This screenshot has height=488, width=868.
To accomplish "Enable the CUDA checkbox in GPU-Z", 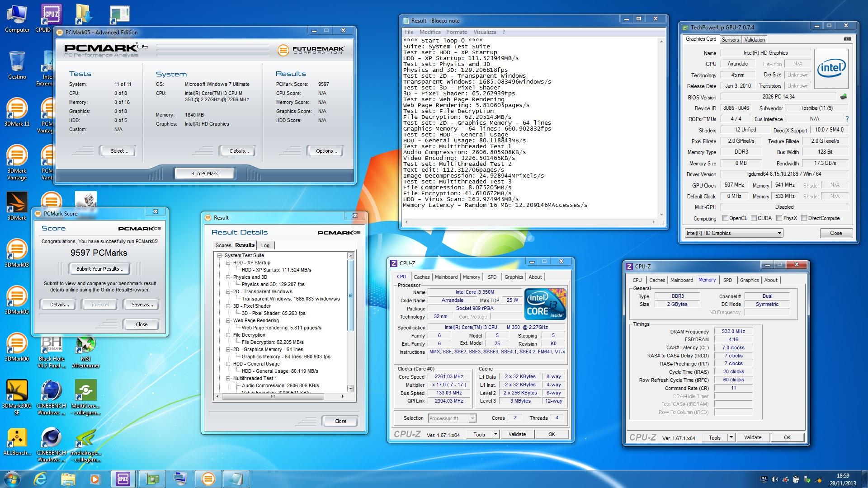I will [x=754, y=218].
